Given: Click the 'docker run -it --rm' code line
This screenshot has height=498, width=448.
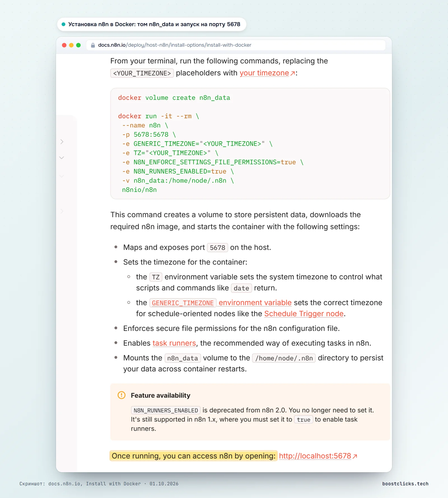Looking at the screenshot, I should click(x=158, y=116).
